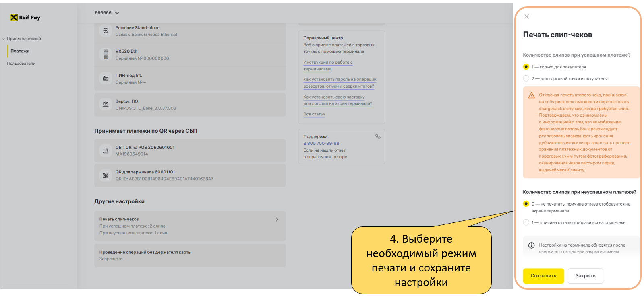Viewport: 644px width, 298px height.
Task: Click the Сохранить button
Action: tap(543, 276)
